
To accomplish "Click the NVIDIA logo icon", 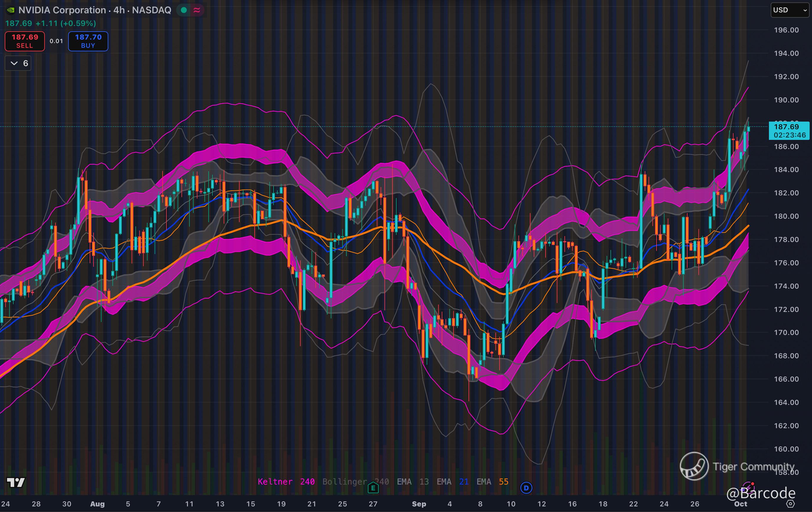I will pos(11,10).
